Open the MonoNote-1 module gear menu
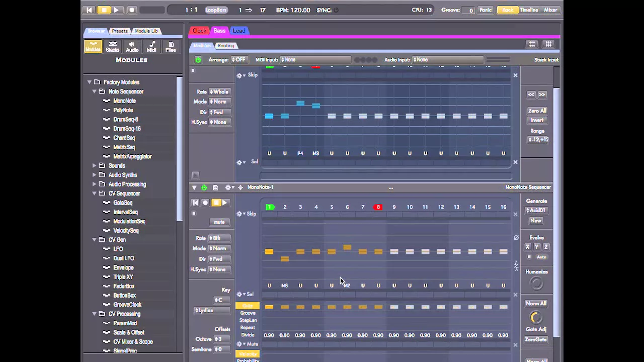Viewport: 644px width, 362px height. click(229, 188)
